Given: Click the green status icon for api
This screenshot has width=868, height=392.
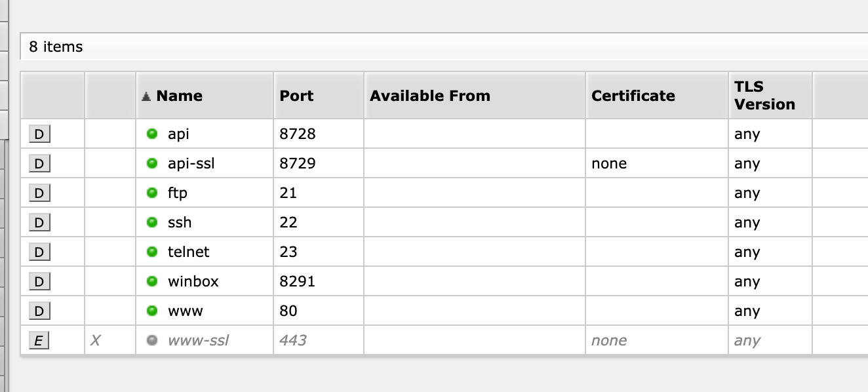Looking at the screenshot, I should pyautogui.click(x=152, y=134).
